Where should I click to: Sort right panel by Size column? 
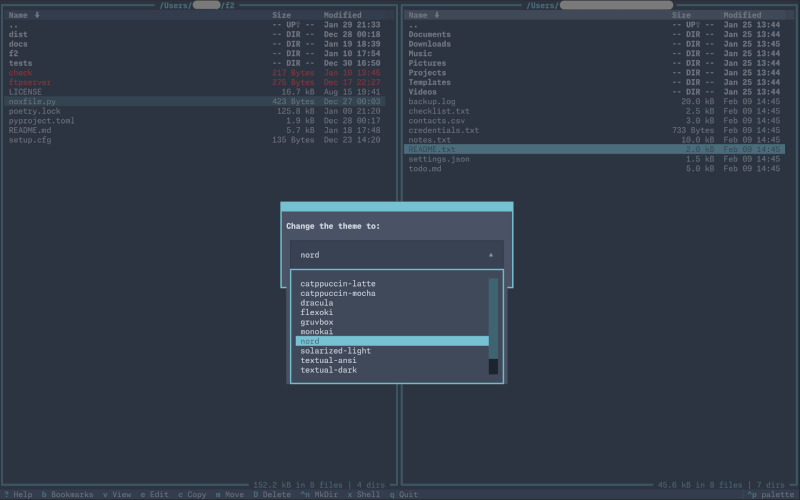click(x=681, y=15)
